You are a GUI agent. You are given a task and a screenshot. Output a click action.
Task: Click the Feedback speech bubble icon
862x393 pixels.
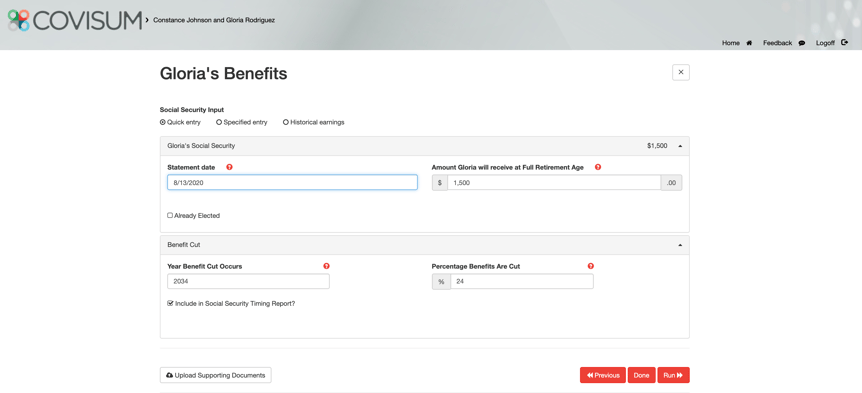point(802,43)
